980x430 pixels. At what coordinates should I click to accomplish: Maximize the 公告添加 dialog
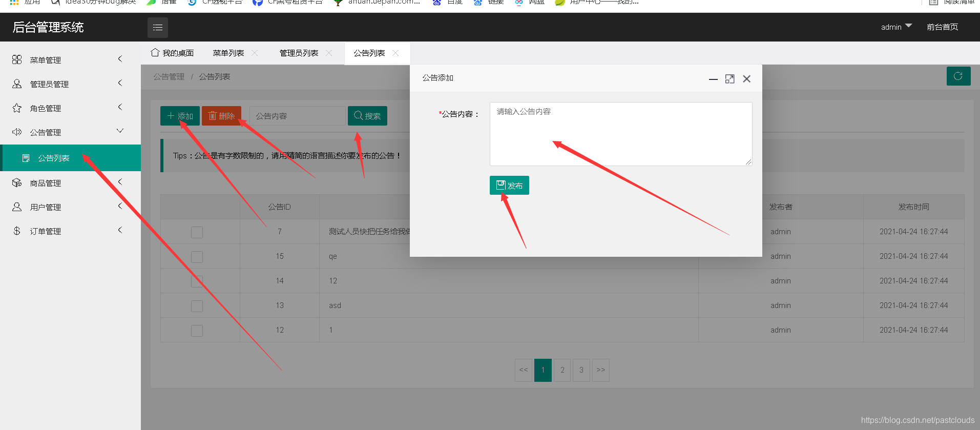coord(730,79)
